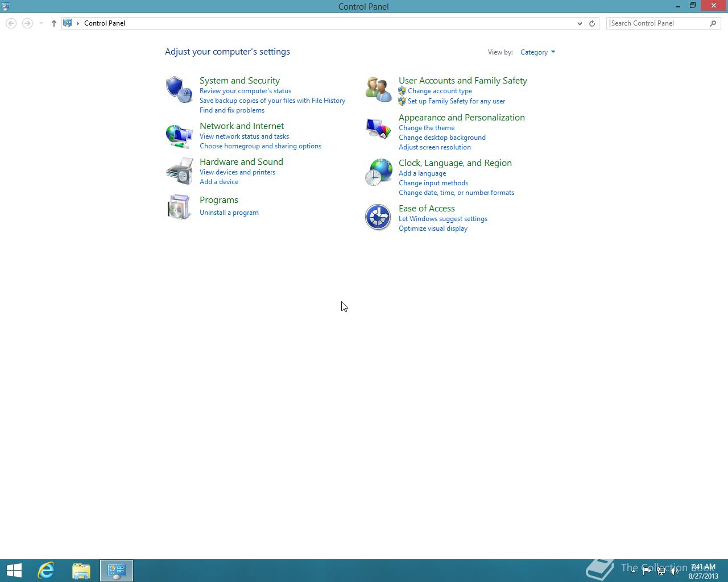Click the Control Panel address bar icon
Screen dimensions: 728x582
[68, 23]
